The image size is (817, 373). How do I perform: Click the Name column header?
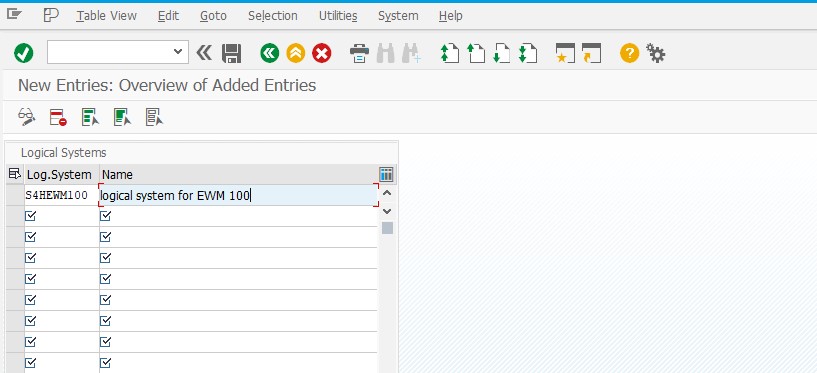(238, 174)
